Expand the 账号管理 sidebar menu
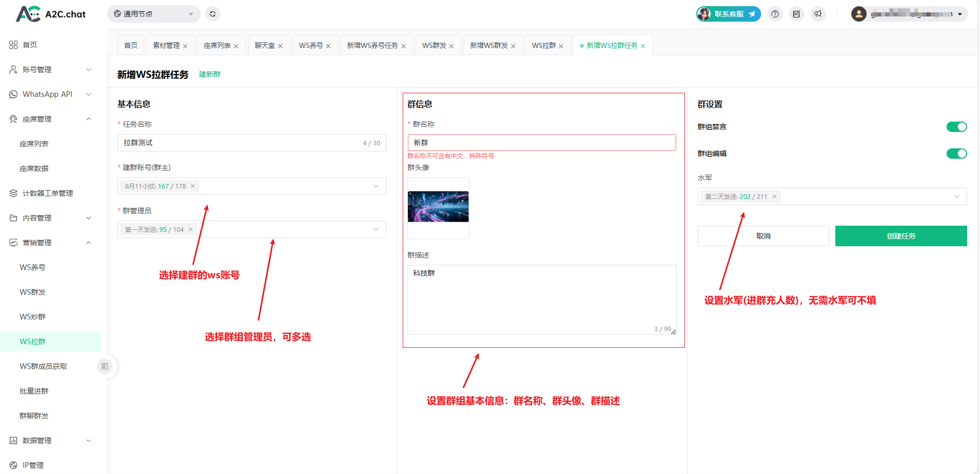980x474 pixels. 50,70
